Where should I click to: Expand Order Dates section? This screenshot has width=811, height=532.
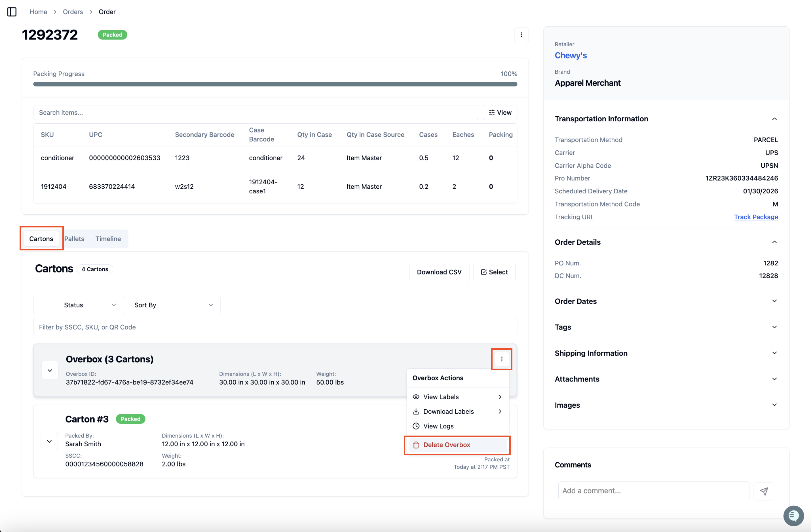pyautogui.click(x=774, y=301)
